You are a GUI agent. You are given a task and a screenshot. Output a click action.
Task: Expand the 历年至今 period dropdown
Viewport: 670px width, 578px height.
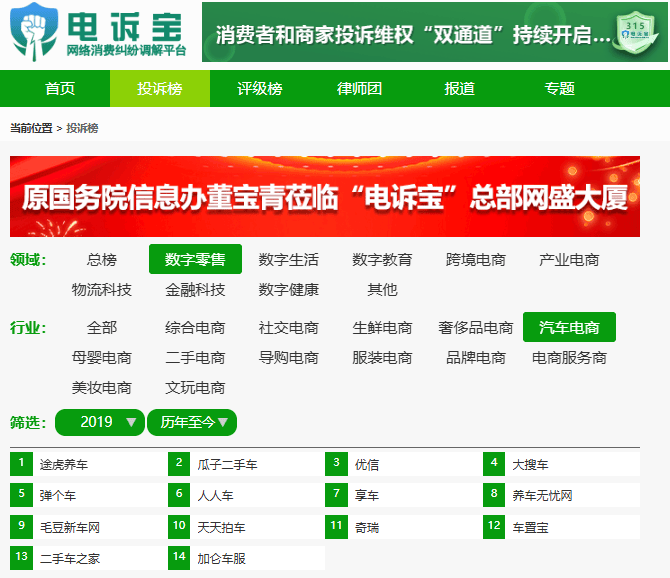pos(192,422)
